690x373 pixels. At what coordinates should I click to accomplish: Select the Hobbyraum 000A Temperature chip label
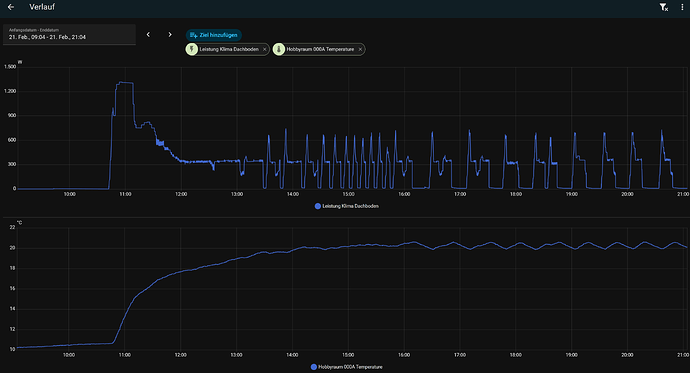tap(320, 49)
